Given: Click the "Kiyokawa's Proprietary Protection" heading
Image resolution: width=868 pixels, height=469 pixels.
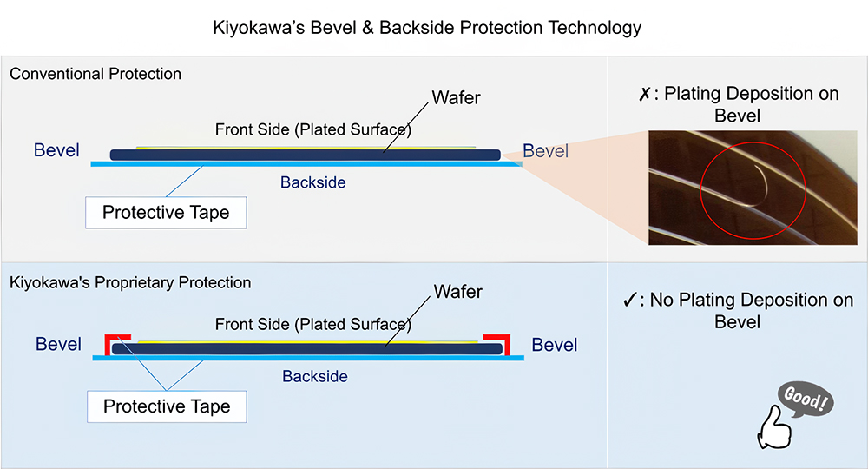Looking at the screenshot, I should tap(130, 283).
